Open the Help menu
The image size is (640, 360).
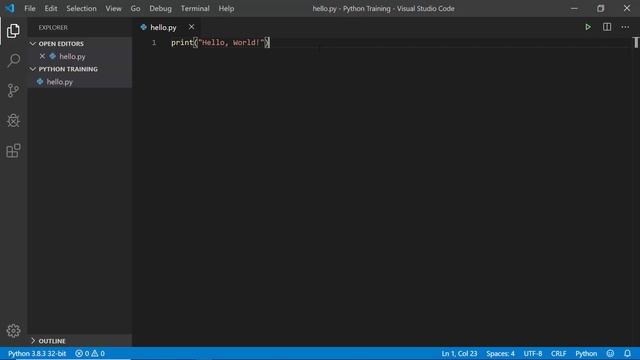pos(226,8)
